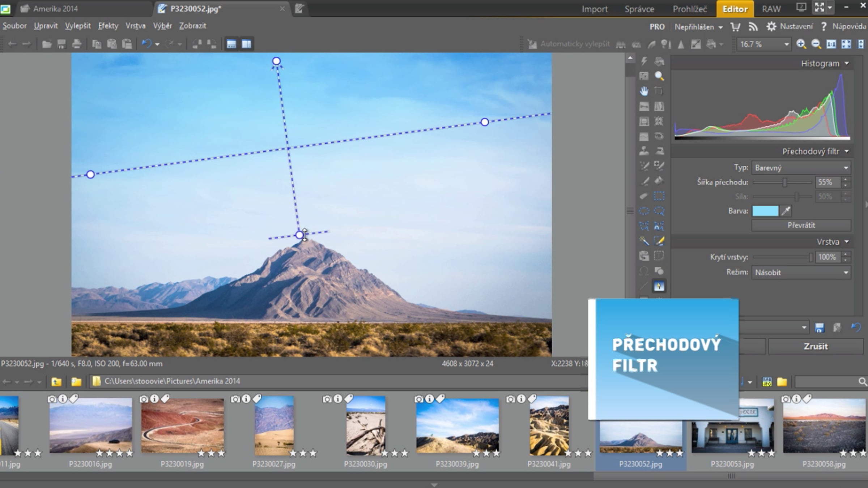This screenshot has height=488, width=868.
Task: Select the Selection Brush tool
Action: tap(659, 241)
